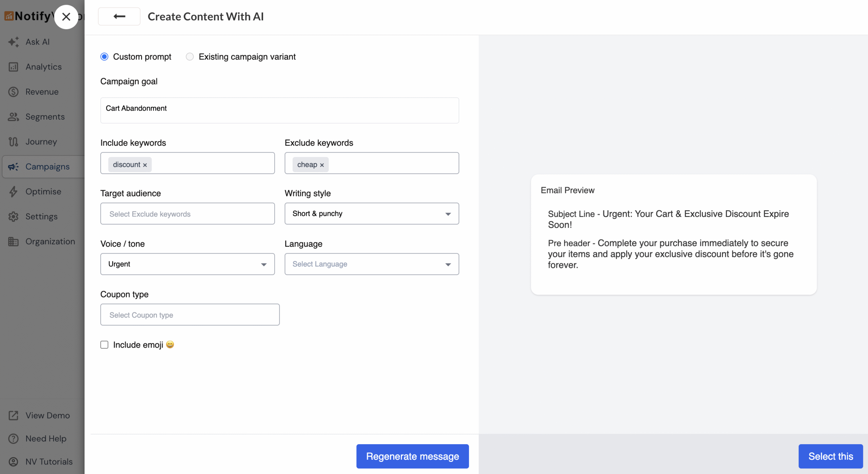
Task: Open the Organization menu item
Action: pyautogui.click(x=50, y=241)
